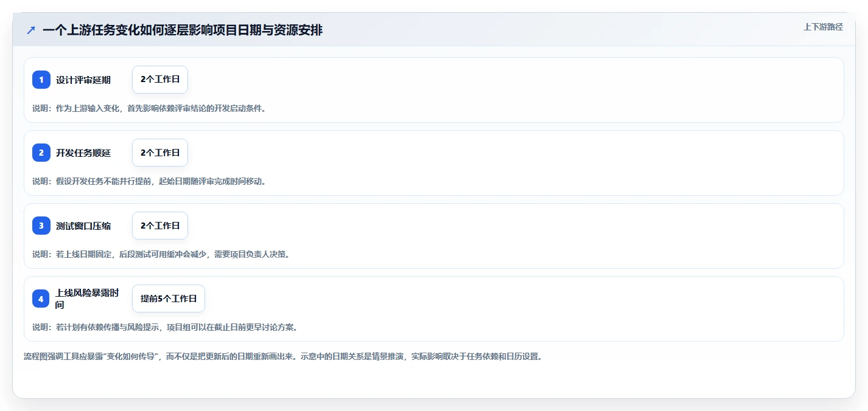This screenshot has width=868, height=411.
Task: Click the step 1 number badge
Action: [x=41, y=80]
